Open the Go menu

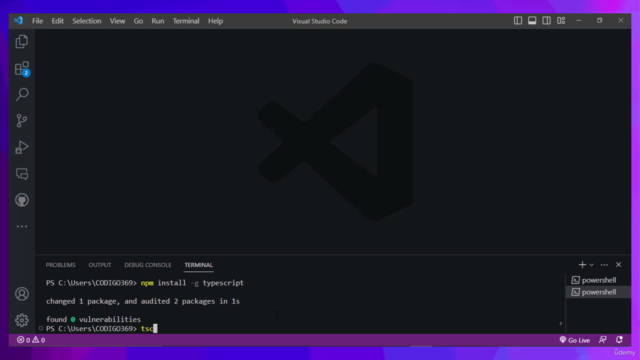point(138,21)
